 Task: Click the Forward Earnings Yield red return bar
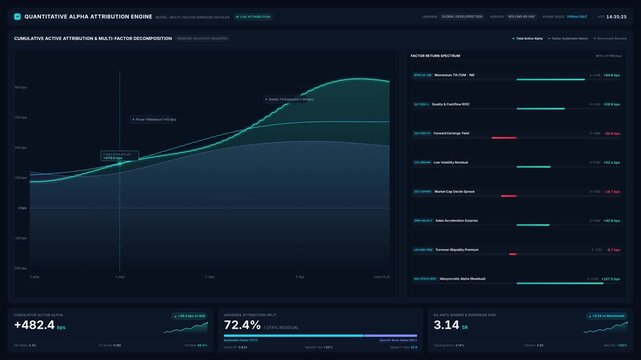[x=504, y=138]
